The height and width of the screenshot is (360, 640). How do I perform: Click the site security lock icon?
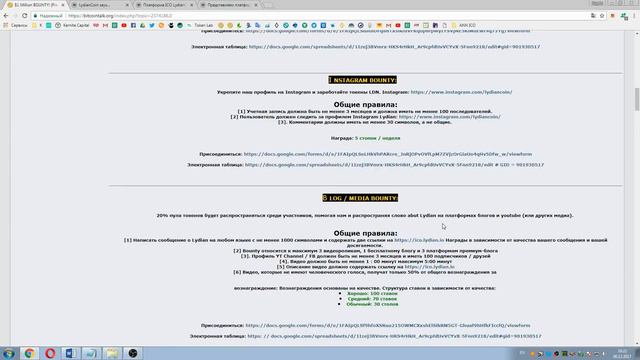tap(36, 16)
